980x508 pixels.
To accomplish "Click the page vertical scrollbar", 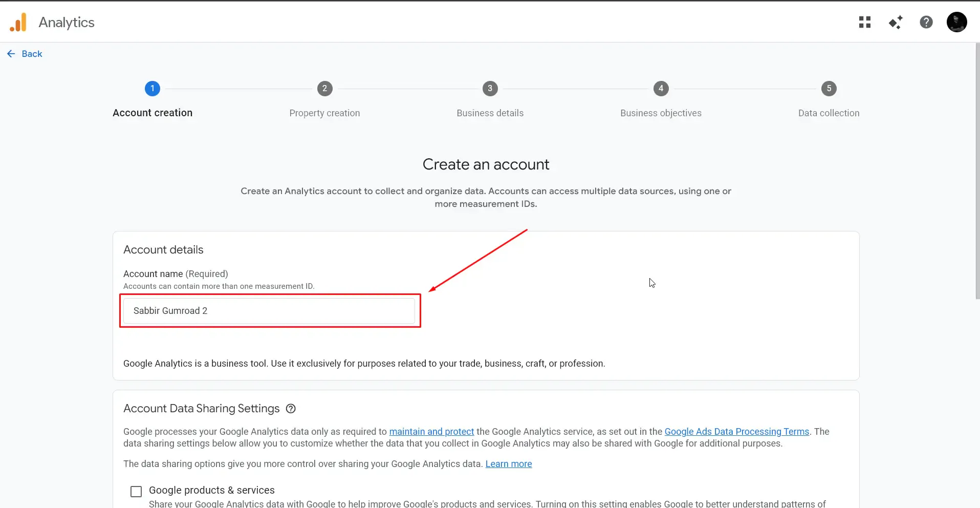I will tap(977, 172).
